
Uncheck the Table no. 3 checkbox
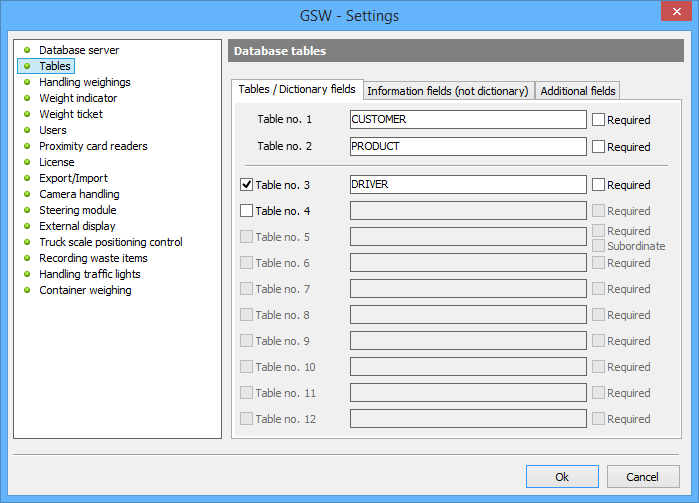[247, 185]
